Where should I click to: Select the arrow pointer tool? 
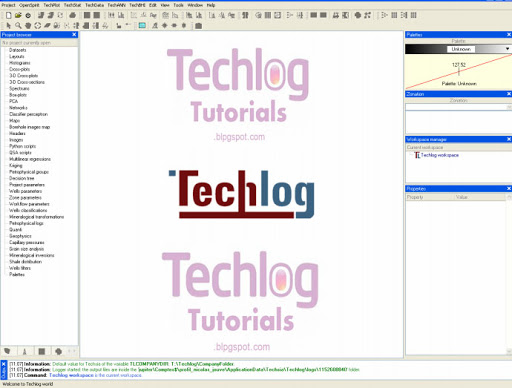[x=8, y=26]
